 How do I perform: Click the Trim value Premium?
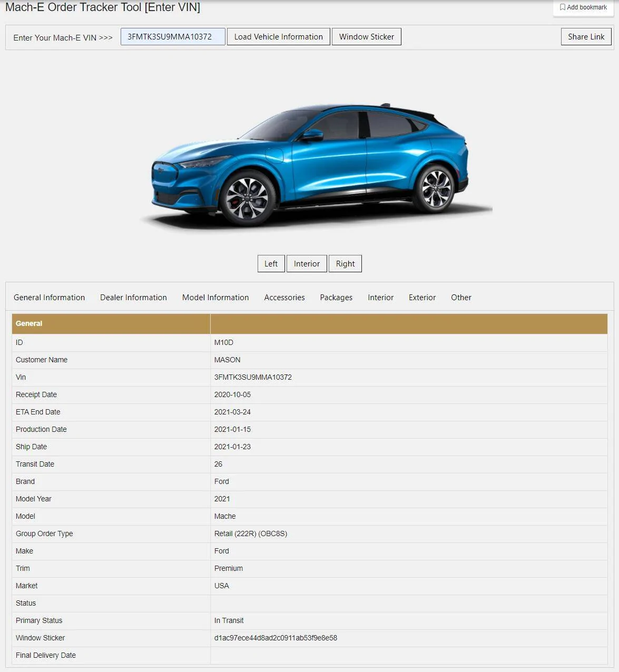click(229, 568)
